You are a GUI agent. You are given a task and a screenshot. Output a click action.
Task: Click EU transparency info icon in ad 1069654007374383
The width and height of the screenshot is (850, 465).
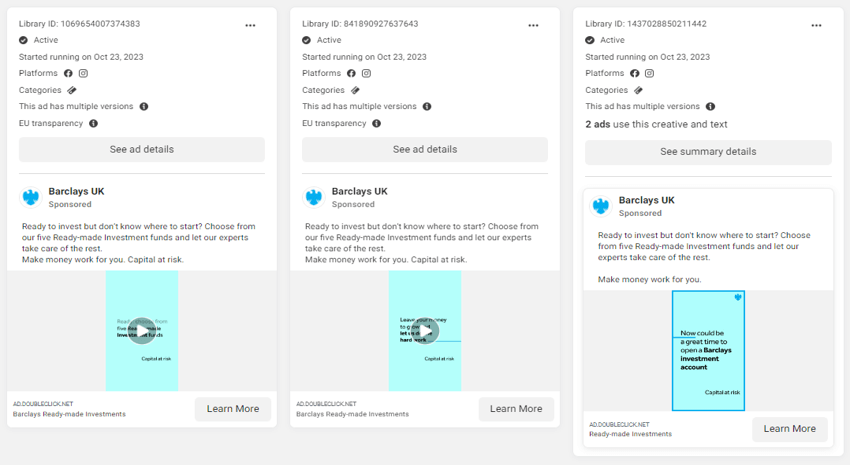point(93,124)
